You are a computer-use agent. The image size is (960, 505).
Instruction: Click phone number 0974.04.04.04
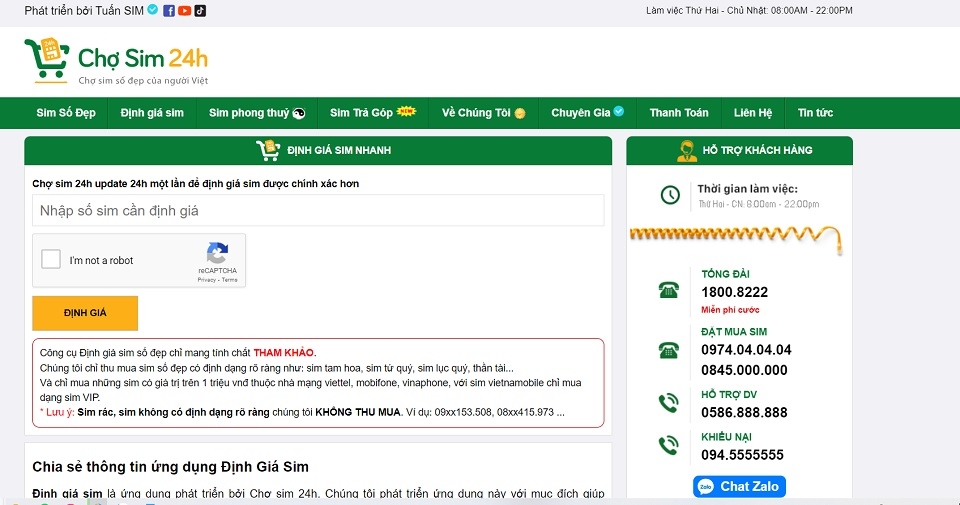746,350
